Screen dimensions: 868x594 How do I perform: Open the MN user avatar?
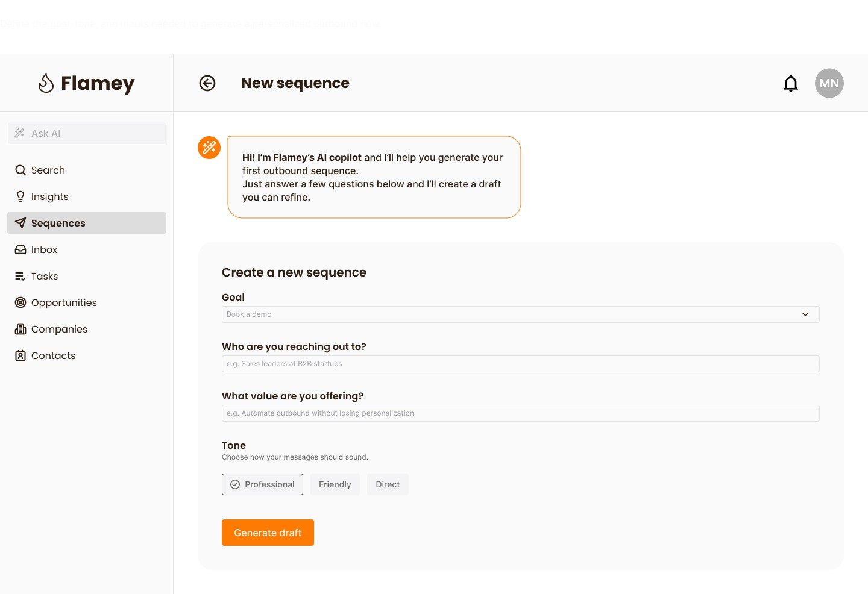829,83
